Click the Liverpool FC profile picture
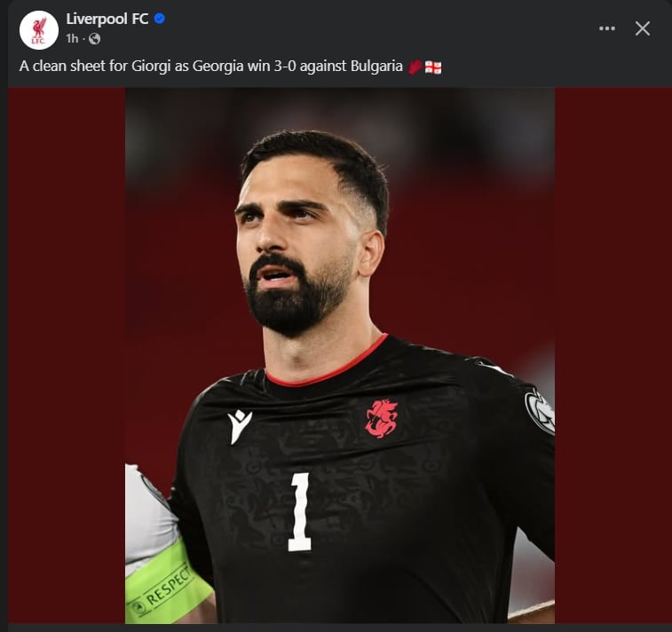This screenshot has height=632, width=672. tap(38, 29)
